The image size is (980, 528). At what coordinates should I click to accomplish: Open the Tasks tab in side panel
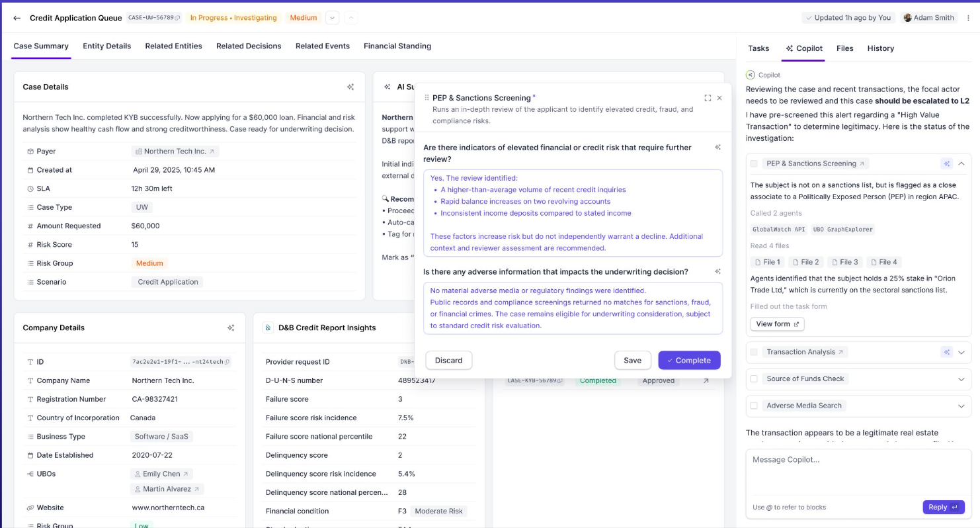(x=758, y=48)
